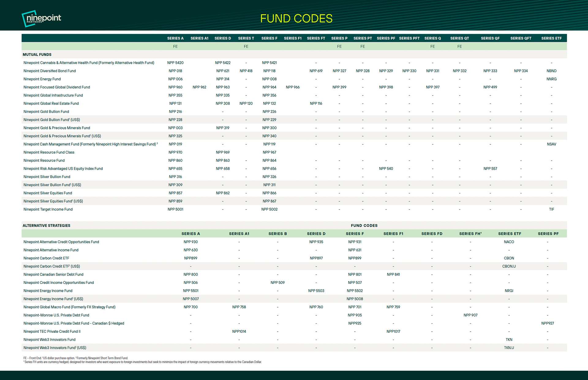The width and height of the screenshot is (588, 380).
Task: Click ETF ticker NSAV
Action: tap(551, 144)
